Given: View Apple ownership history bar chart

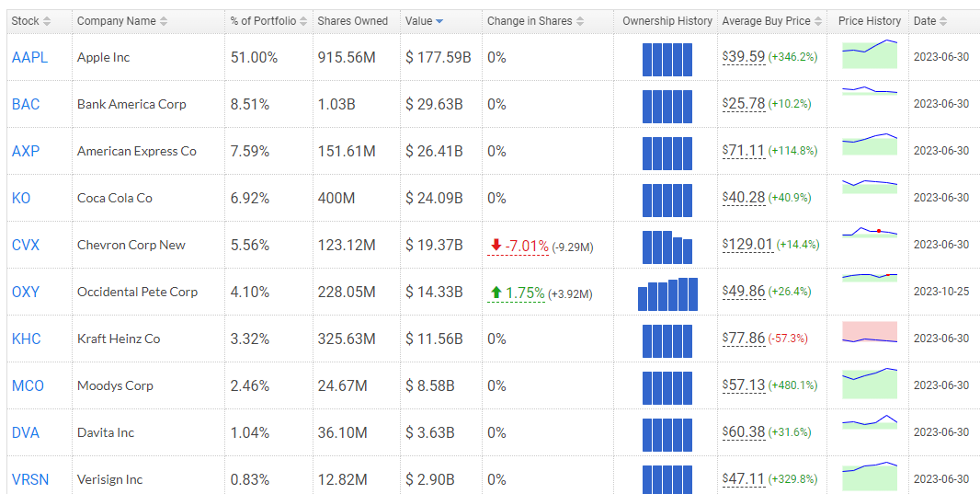Looking at the screenshot, I should click(667, 60).
